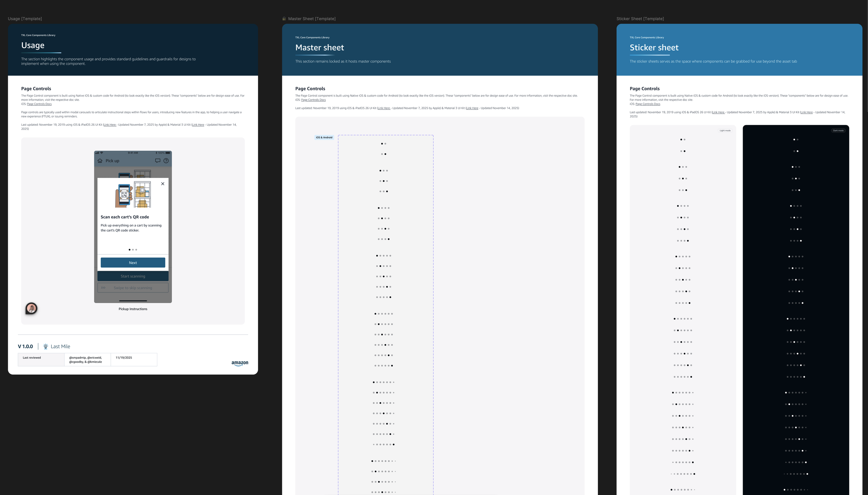Image resolution: width=868 pixels, height=495 pixels.
Task: Click the battery icon in the mockup status bar
Action: 168,153
